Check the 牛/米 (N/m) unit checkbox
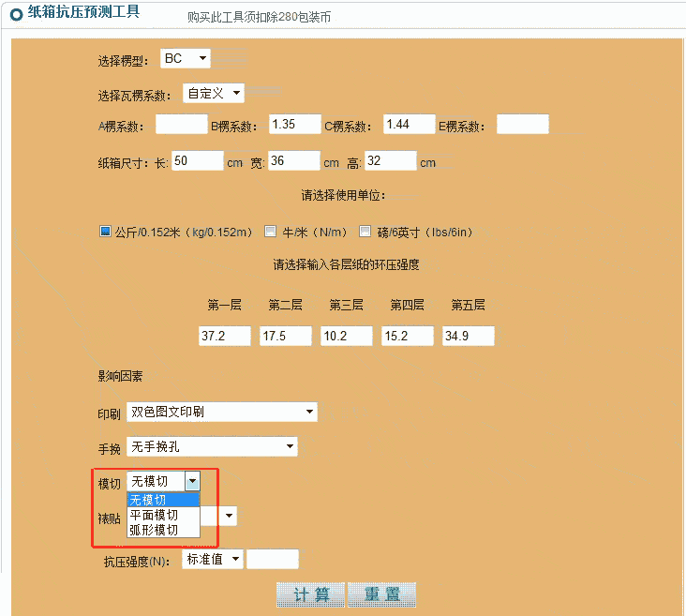686x616 pixels. (271, 232)
